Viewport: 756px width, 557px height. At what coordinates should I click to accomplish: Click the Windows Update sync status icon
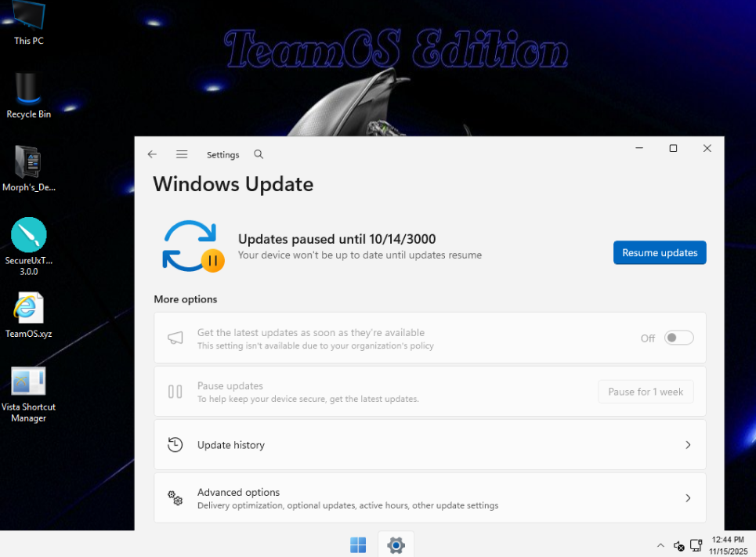(x=190, y=246)
